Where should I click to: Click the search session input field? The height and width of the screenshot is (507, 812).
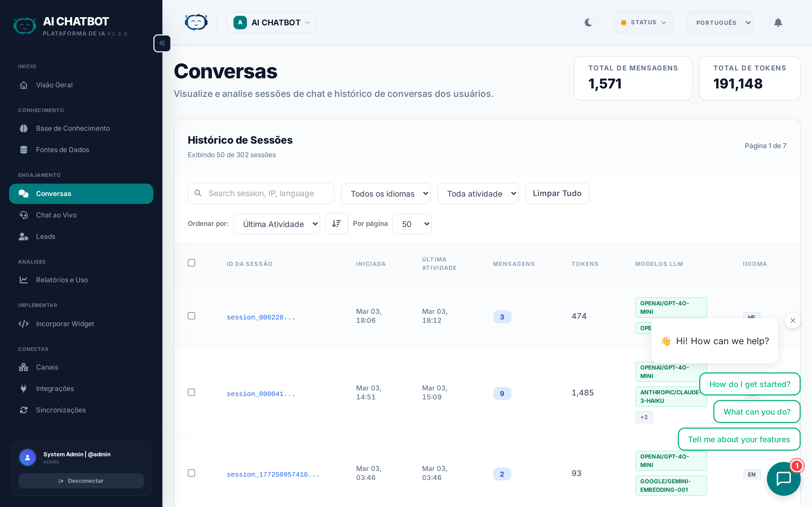pos(265,194)
